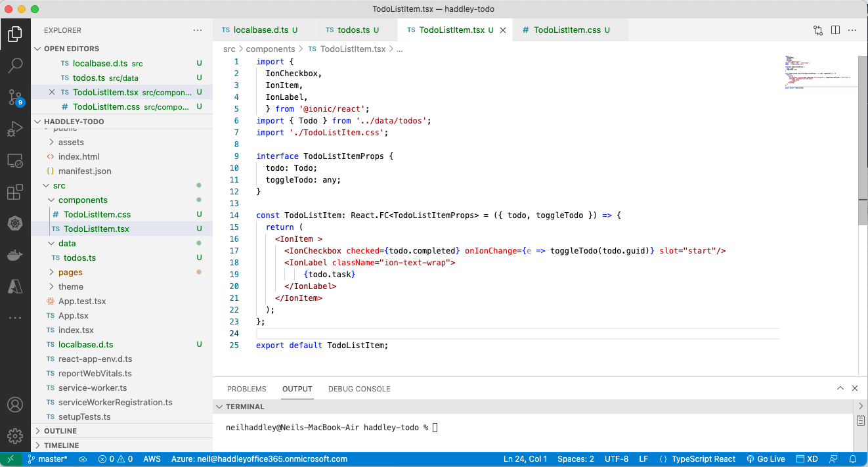Open the Accounts icon
Image resolution: width=868 pixels, height=467 pixels.
click(x=15, y=405)
